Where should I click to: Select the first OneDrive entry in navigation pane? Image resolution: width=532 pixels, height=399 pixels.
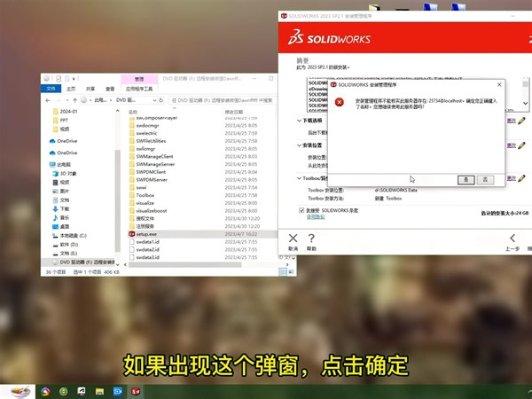pyautogui.click(x=63, y=141)
